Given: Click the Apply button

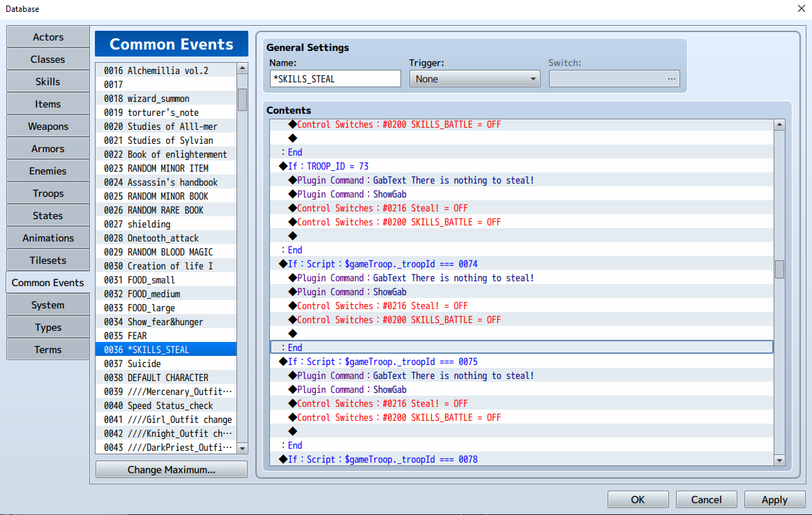Looking at the screenshot, I should (x=774, y=500).
